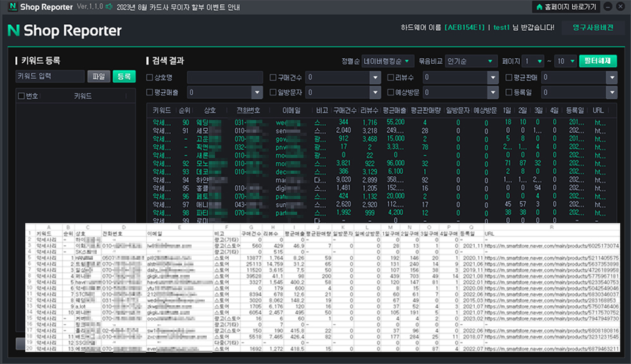Enable the 구매건수 filter checkbox
Image resolution: width=631 pixels, height=364 pixels.
coord(273,77)
